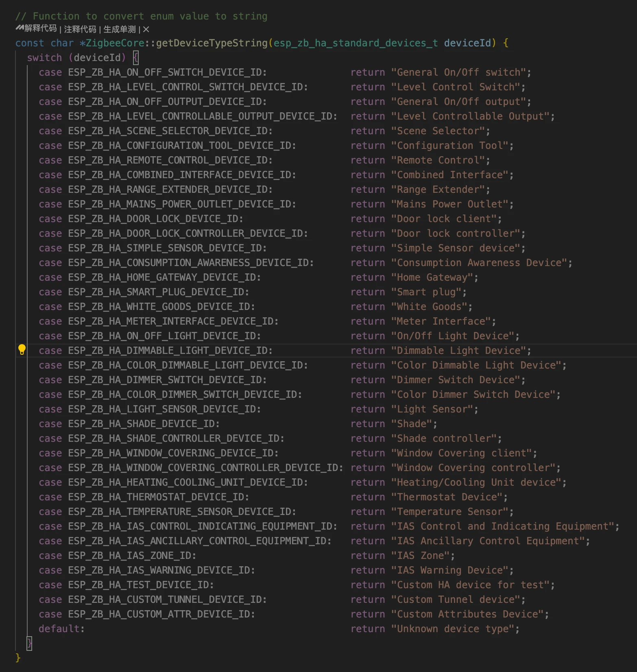Click the 注释代码 code lens link

80,29
